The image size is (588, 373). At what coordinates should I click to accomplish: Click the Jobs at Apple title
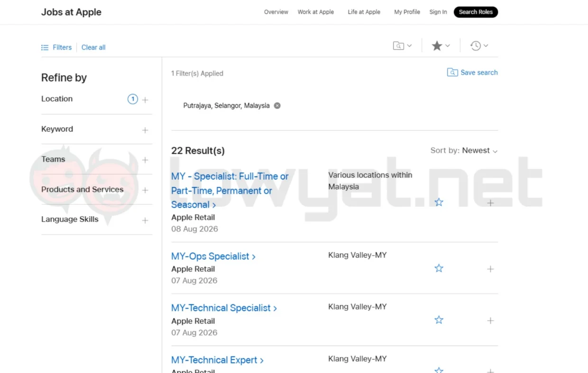[71, 12]
